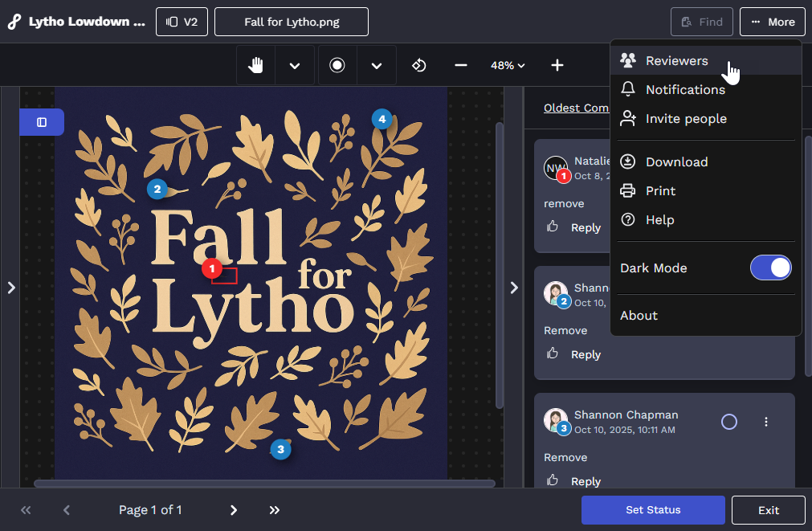The image size is (812, 531).
Task: Click the Find button
Action: pyautogui.click(x=702, y=22)
